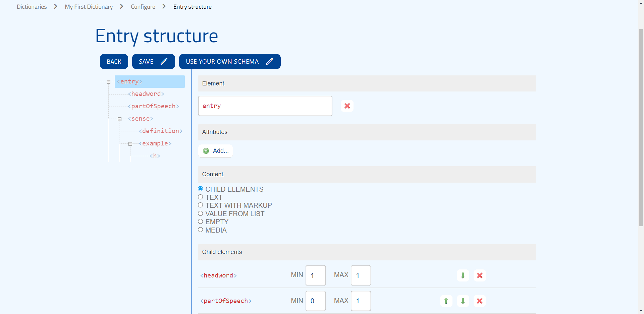644x314 pixels.
Task: Go to My First Dictionary breadcrumb
Action: coord(89,7)
